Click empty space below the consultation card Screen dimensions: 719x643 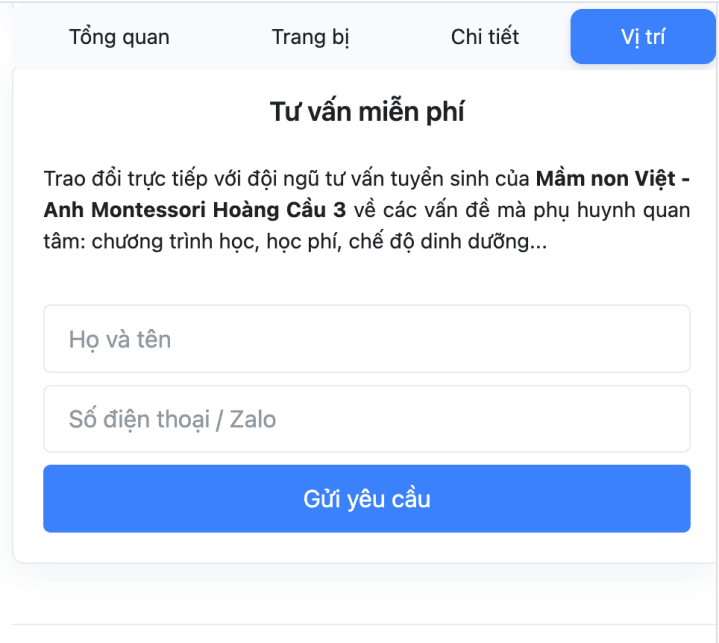[365, 594]
